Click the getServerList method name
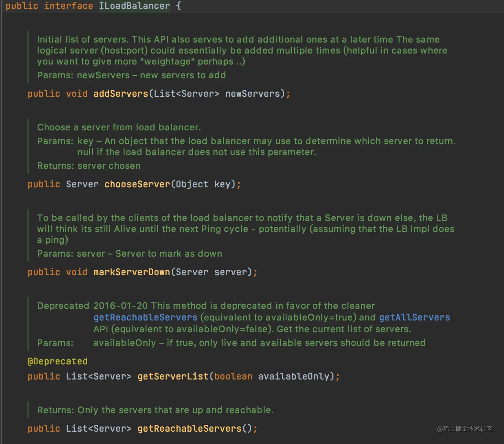The height and width of the screenshot is (444, 504). pos(173,376)
